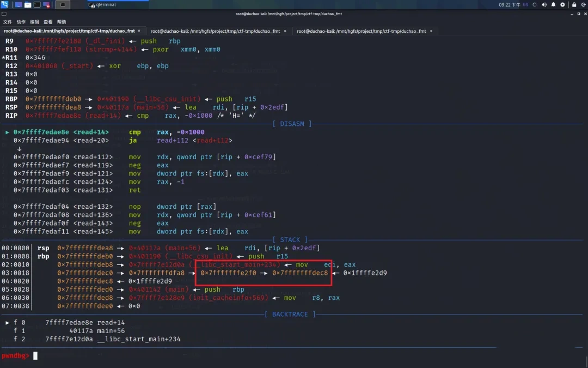Open volume control speaker icon

point(544,4)
